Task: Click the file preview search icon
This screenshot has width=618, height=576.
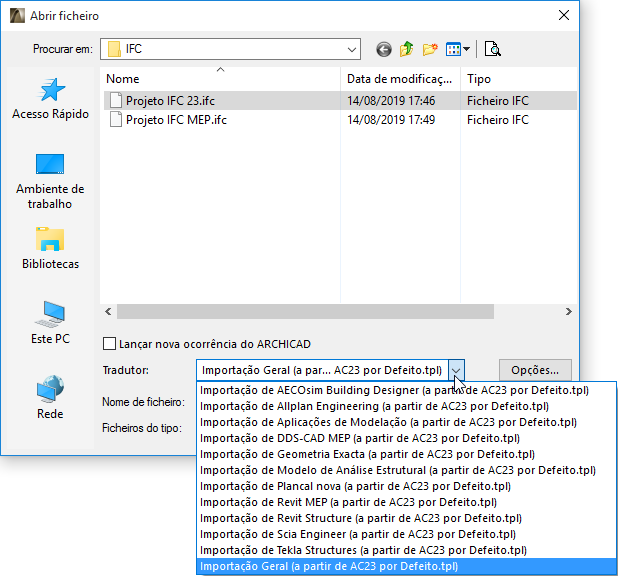Action: click(x=492, y=49)
